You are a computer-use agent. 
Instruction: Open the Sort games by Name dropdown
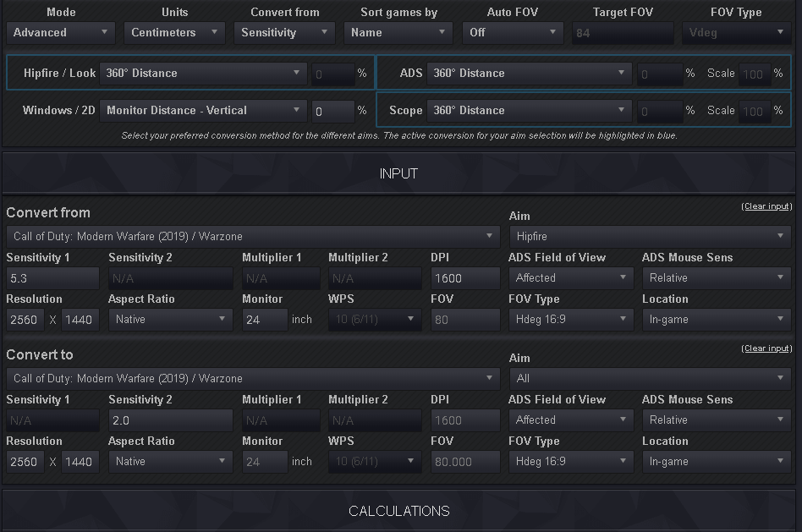coord(398,33)
